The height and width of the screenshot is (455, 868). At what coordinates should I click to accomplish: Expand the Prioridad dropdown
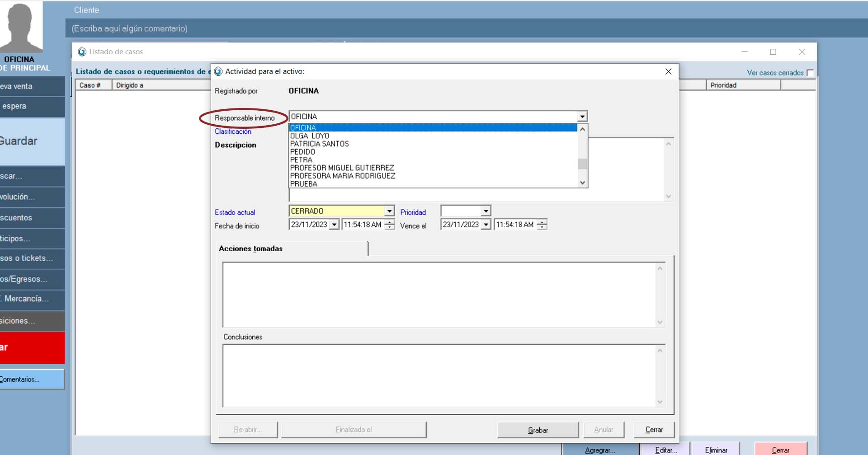click(x=486, y=211)
